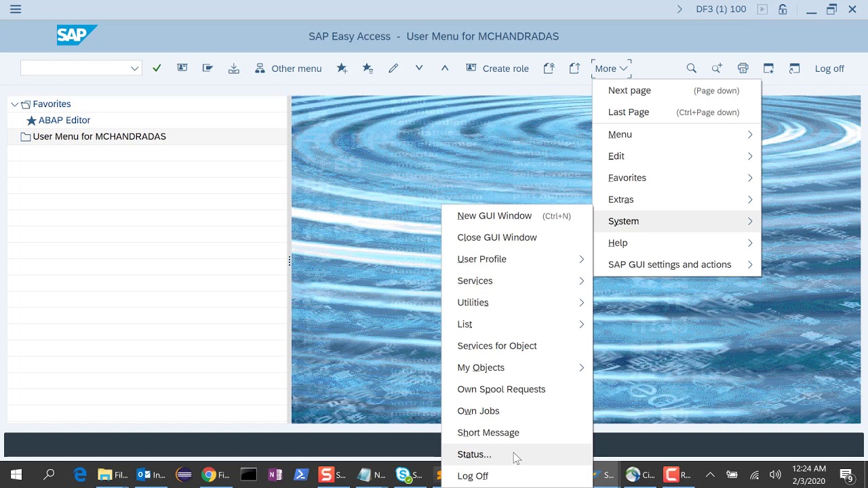868x488 pixels.
Task: Expand SAP GUI settings and actions
Action: pyautogui.click(x=677, y=264)
